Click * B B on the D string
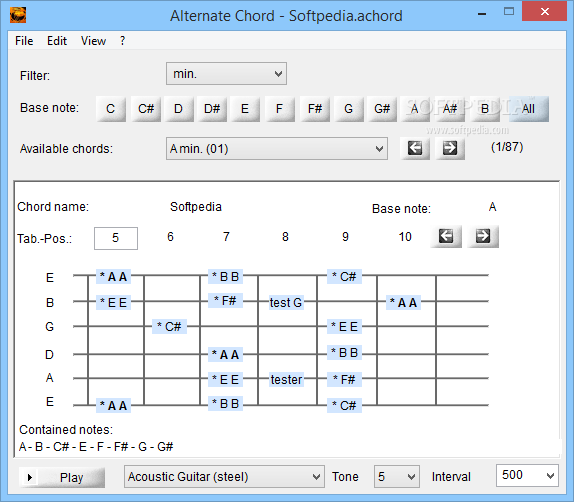 click(x=344, y=353)
